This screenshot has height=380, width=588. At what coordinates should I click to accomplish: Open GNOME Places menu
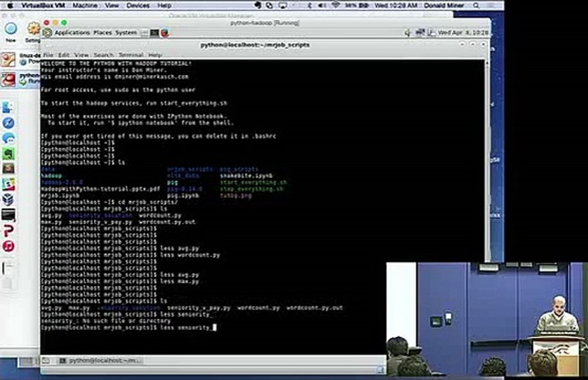[x=102, y=33]
